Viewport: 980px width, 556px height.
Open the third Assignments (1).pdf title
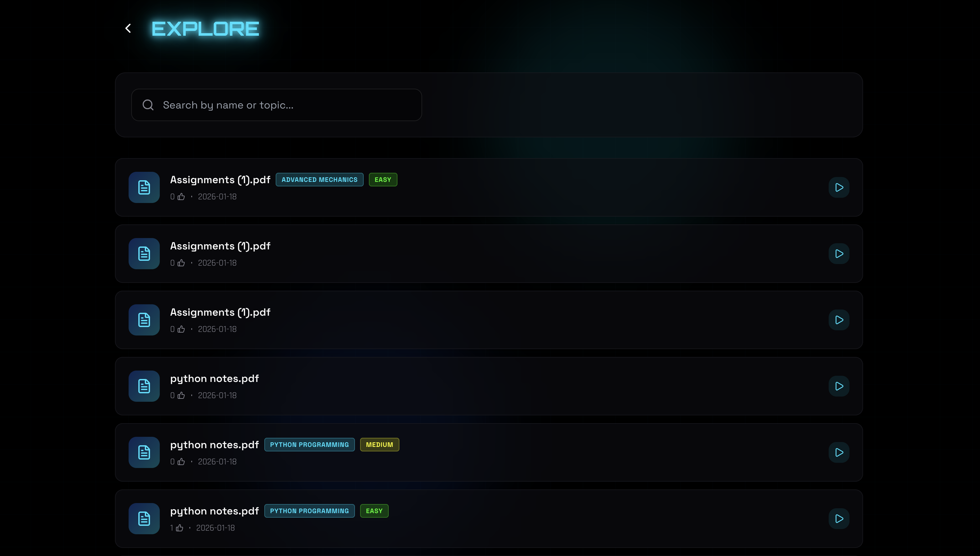tap(220, 312)
